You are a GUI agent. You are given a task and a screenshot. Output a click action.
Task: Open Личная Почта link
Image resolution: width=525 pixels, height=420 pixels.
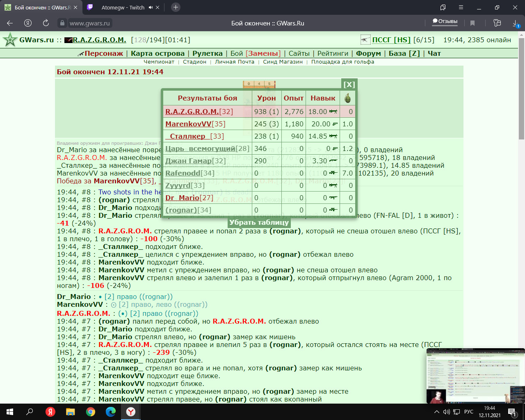235,62
